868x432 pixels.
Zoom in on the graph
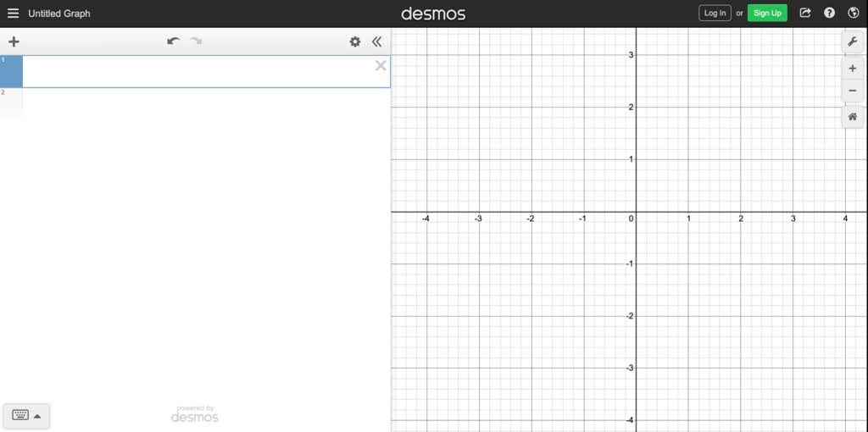click(853, 69)
